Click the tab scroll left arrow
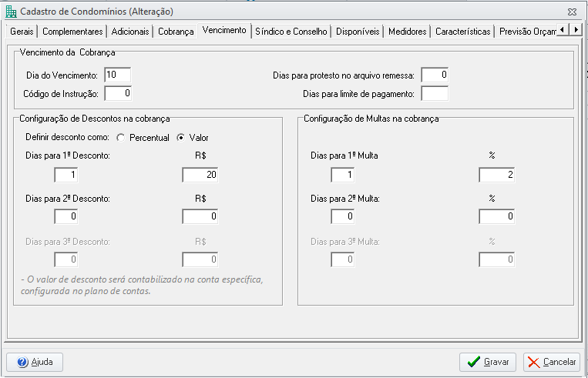Viewport: 588px width, 378px height. (x=562, y=29)
